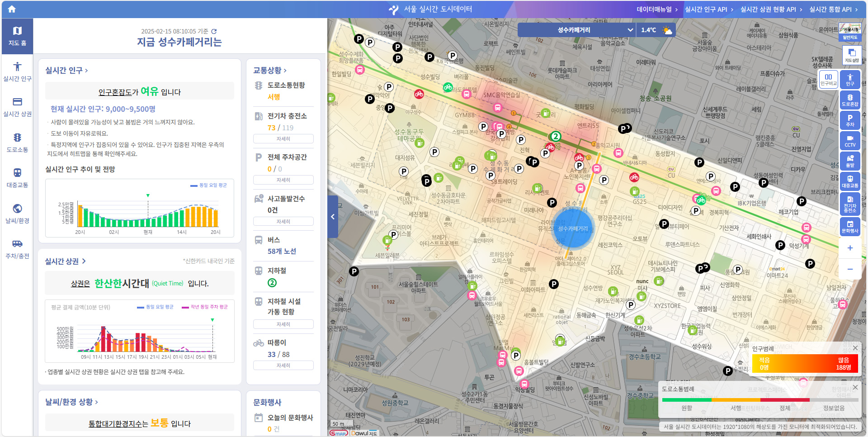
Task: Switch to 대중교통 sidebar tab
Action: 17,178
